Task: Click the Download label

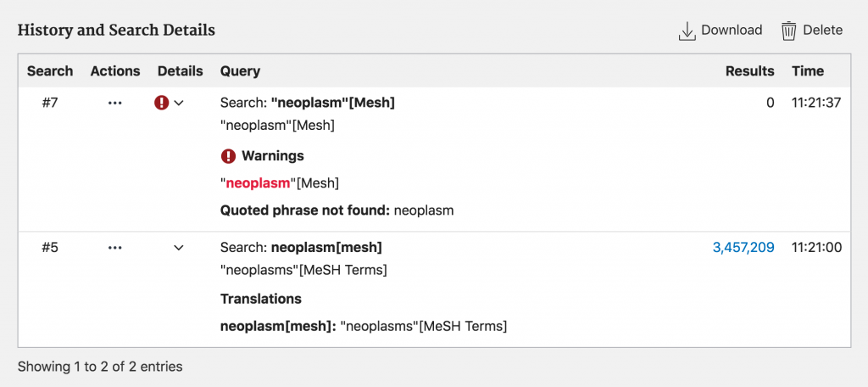Action: coord(732,30)
